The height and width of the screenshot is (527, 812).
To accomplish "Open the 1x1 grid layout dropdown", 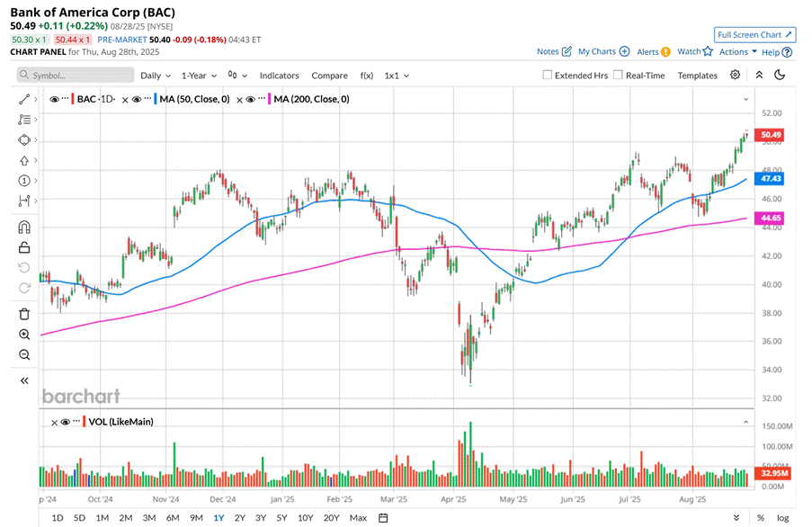I will tap(397, 76).
